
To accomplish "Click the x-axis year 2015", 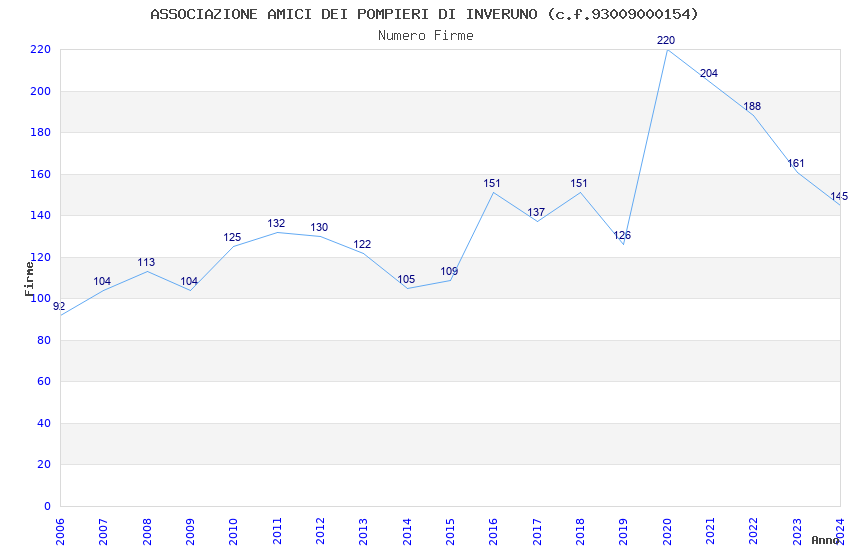I will pyautogui.click(x=450, y=531).
